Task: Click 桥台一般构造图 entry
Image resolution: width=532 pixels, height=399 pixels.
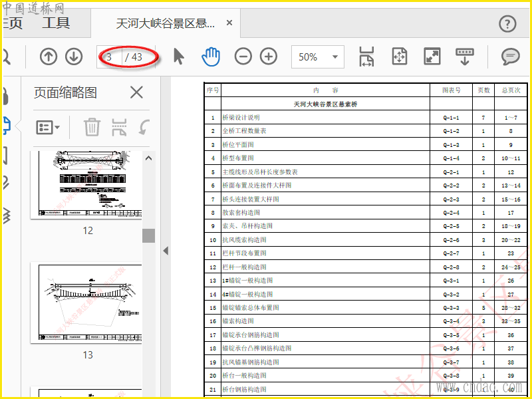Action: 244,376
